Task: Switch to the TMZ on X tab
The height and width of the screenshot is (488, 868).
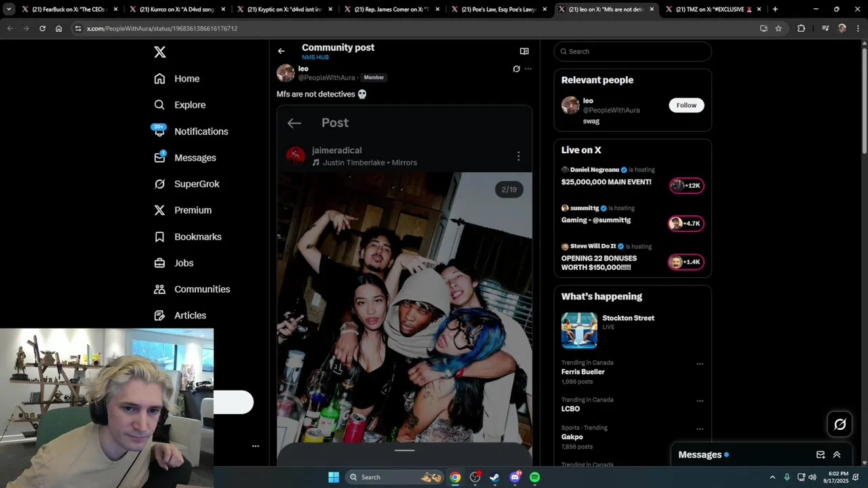Action: (x=713, y=9)
